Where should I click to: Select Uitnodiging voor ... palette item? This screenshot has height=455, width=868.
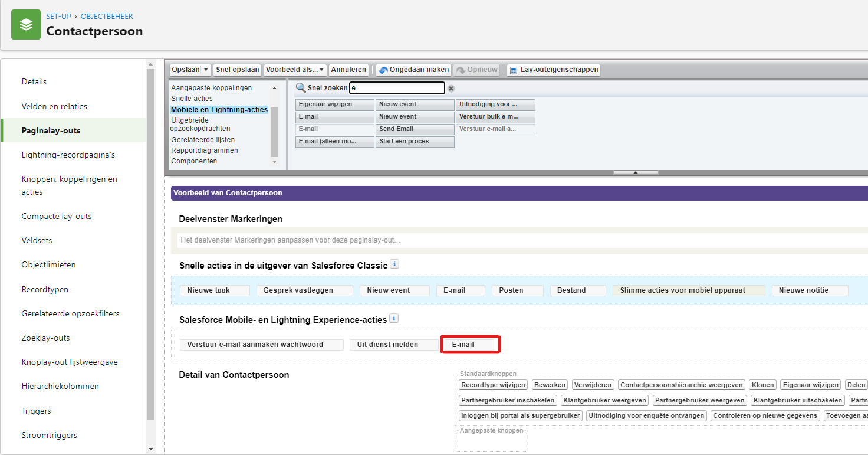495,104
